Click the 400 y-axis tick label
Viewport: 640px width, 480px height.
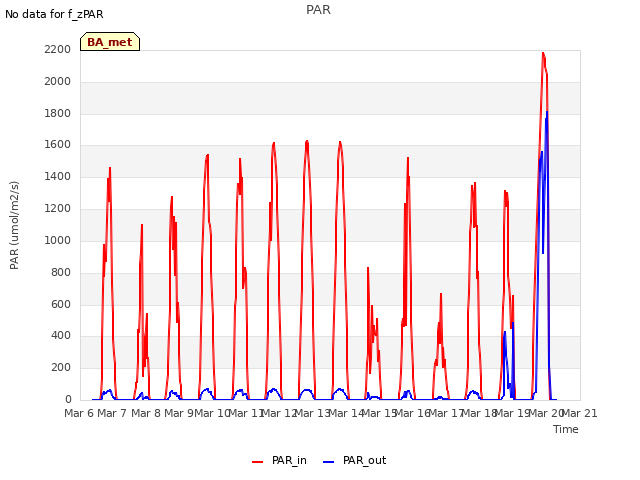(61, 336)
